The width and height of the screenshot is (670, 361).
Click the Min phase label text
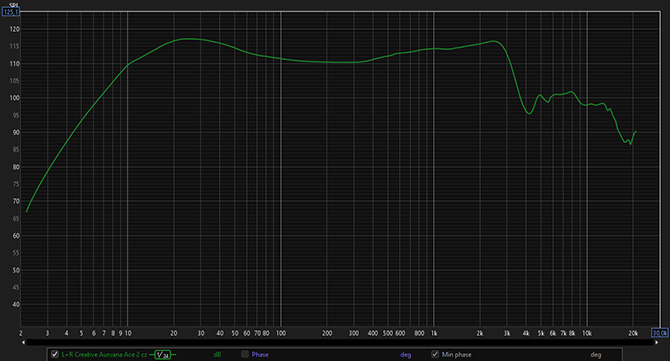456,355
